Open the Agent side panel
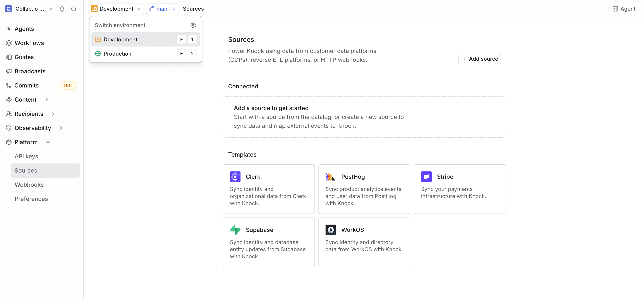The width and height of the screenshot is (644, 299). coord(624,9)
